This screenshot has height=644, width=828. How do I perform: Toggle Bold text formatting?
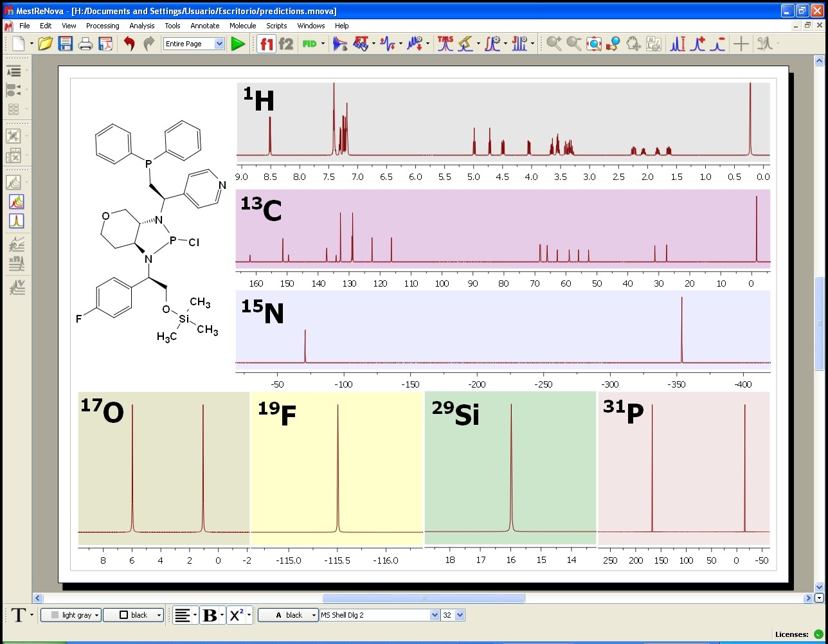[x=210, y=615]
